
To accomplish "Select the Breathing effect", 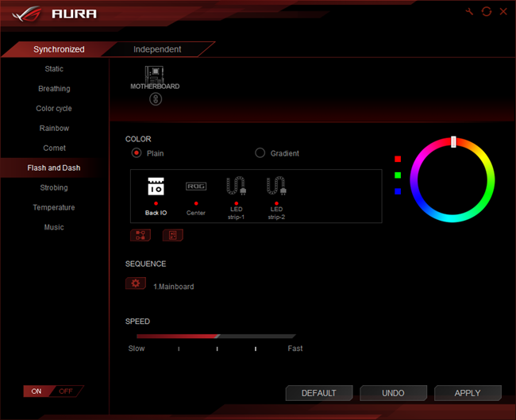I will click(54, 89).
